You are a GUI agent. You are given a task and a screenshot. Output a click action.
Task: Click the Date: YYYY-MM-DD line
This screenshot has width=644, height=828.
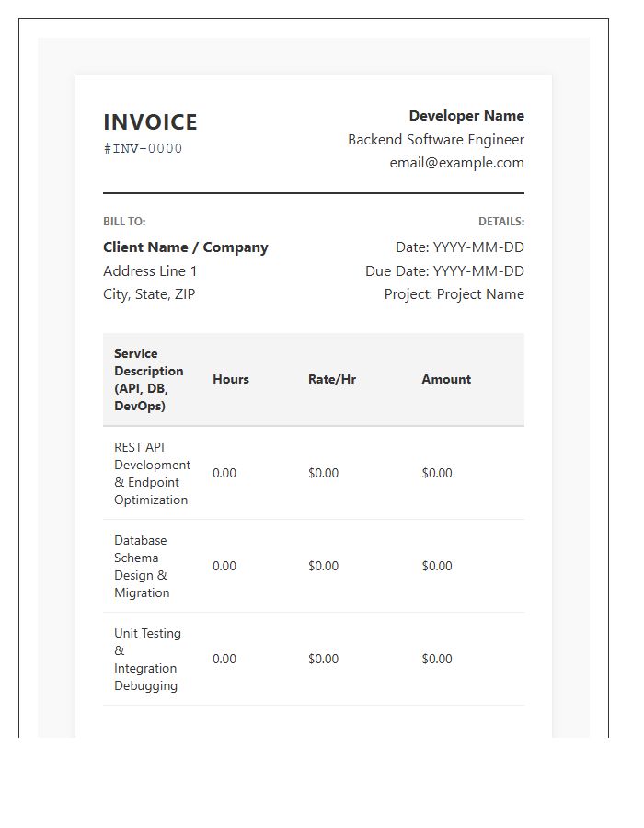tap(460, 247)
